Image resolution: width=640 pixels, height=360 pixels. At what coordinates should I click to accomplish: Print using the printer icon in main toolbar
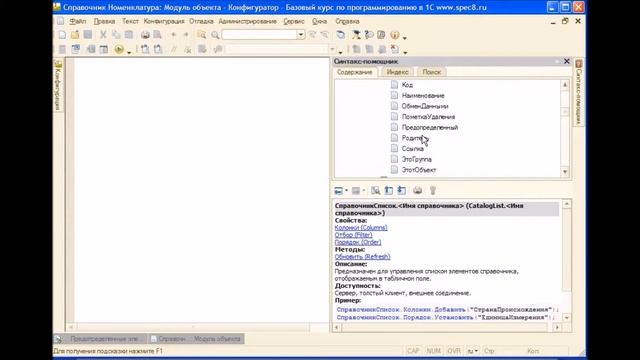(145, 35)
